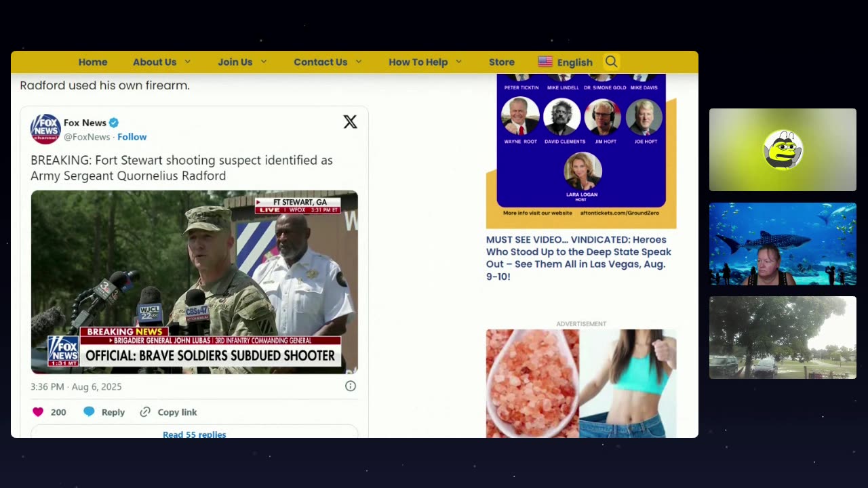The width and height of the screenshot is (868, 488).
Task: Click the copy link chain icon
Action: 145,412
